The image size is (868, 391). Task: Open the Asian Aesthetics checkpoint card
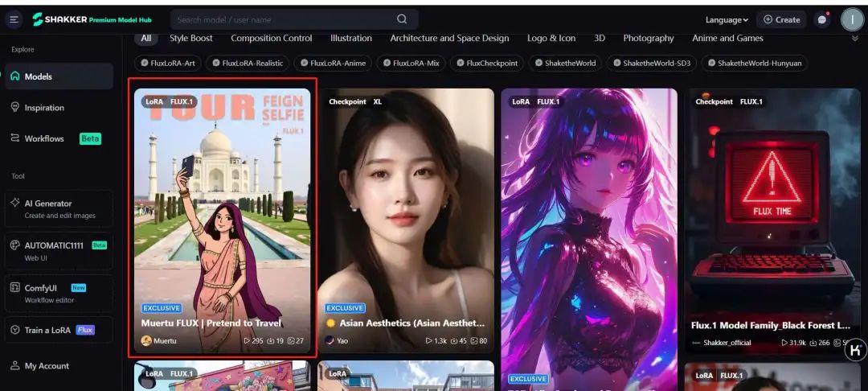click(406, 220)
